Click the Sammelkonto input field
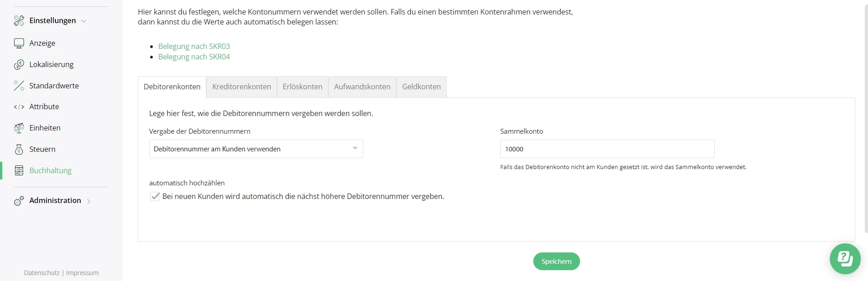The width and height of the screenshot is (868, 281). 607,149
